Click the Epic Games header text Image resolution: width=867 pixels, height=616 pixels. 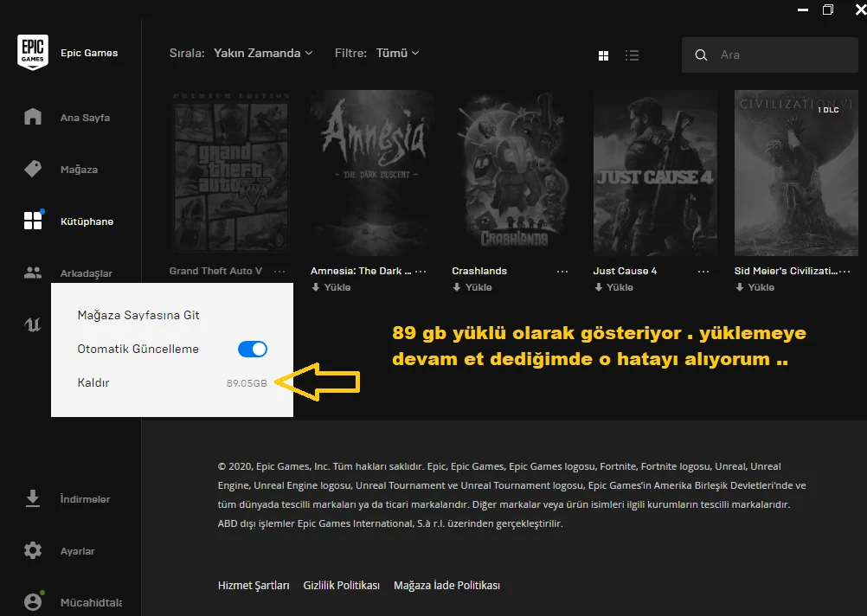tap(89, 53)
